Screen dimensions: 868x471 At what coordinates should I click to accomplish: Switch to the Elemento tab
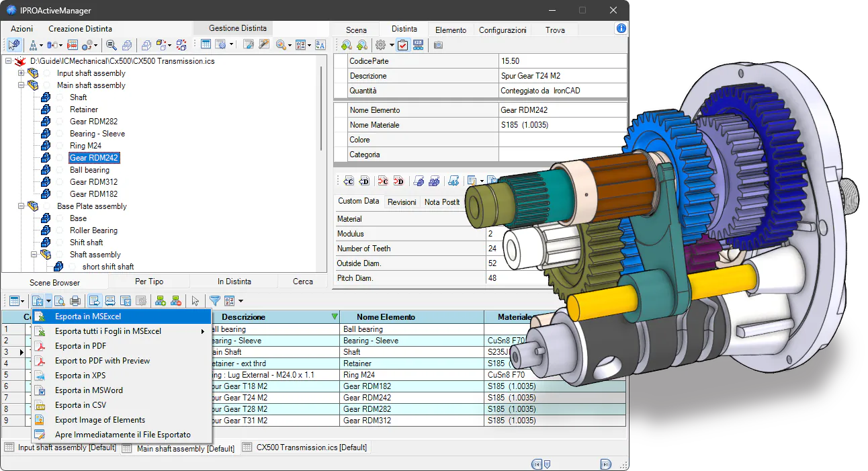coord(450,30)
